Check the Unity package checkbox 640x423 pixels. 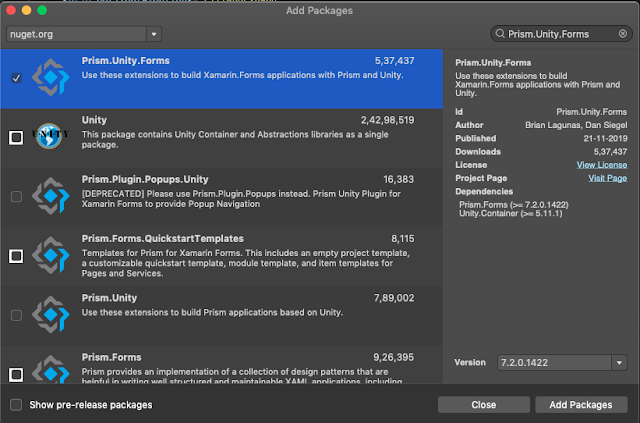click(16, 137)
